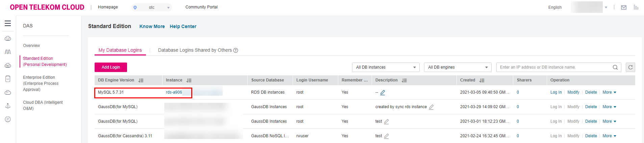Go to Homepage
The image size is (644, 143).
pos(108,7)
